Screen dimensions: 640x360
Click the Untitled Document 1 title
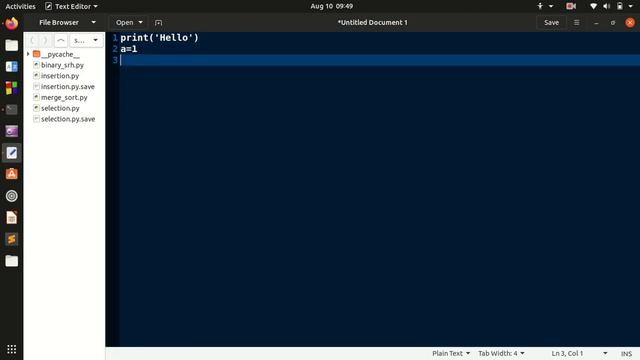point(372,22)
